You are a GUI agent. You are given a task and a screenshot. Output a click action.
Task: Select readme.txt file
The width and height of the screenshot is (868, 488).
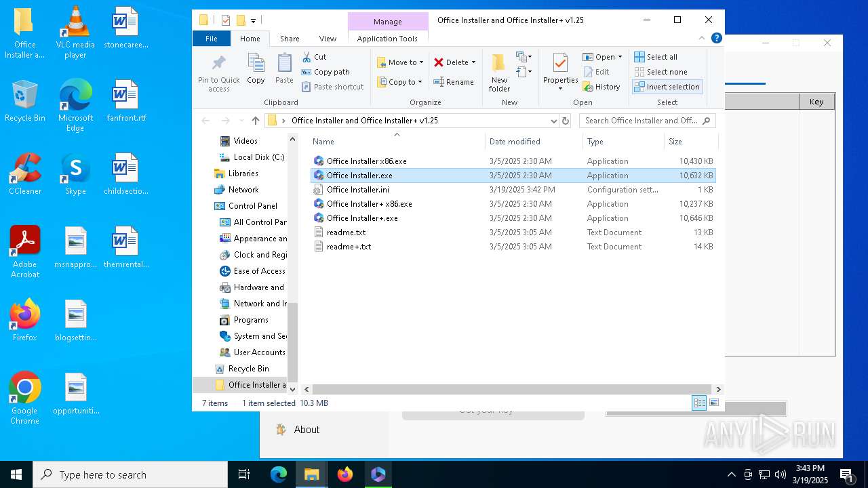513,232
